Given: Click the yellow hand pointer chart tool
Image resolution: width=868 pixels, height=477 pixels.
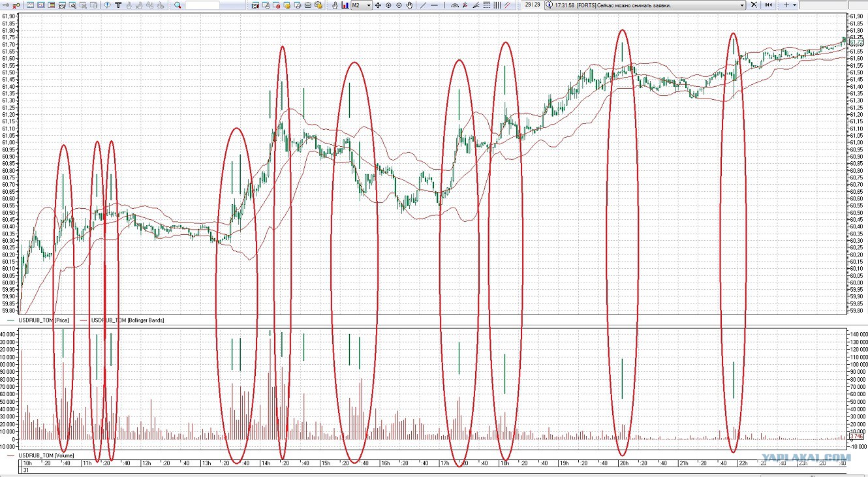Looking at the screenshot, I should [x=335, y=5].
